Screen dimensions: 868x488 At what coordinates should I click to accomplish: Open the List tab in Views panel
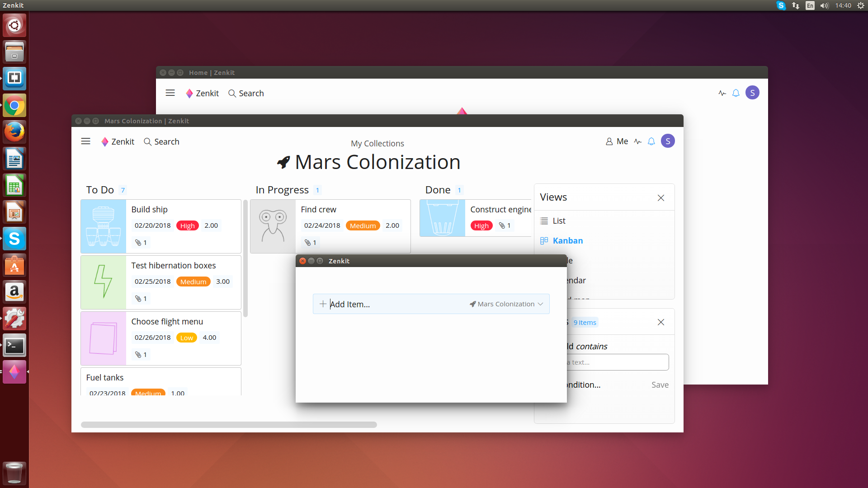pyautogui.click(x=559, y=221)
